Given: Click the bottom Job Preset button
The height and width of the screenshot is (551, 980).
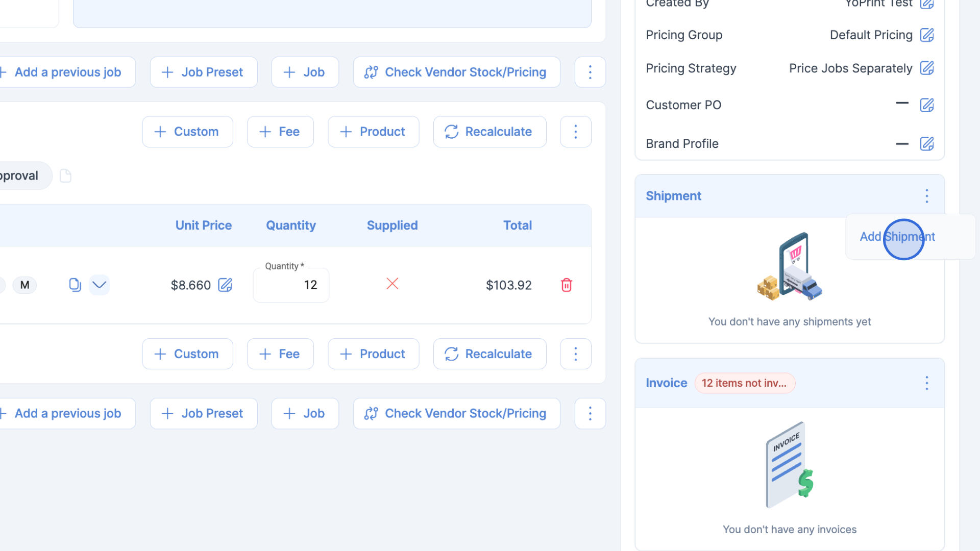Looking at the screenshot, I should point(203,413).
